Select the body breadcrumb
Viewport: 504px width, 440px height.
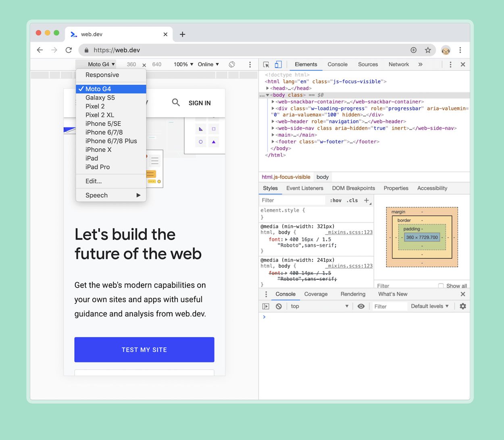[x=323, y=177]
